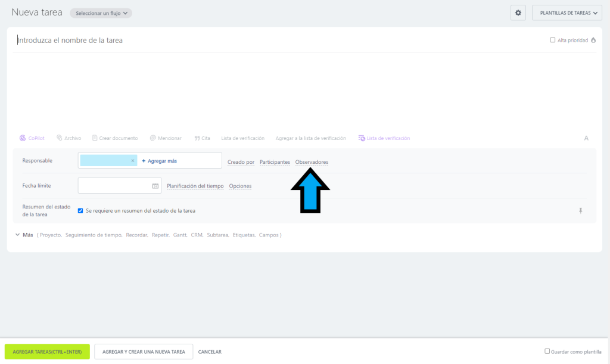The height and width of the screenshot is (364, 610).
Task: Attach a file with Archivo icon
Action: point(60,138)
